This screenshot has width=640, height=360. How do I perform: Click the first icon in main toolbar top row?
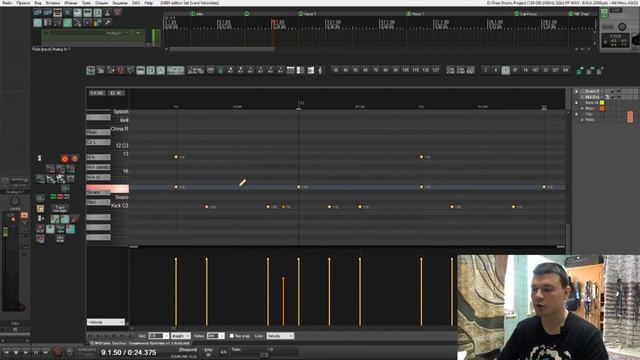[x=38, y=13]
